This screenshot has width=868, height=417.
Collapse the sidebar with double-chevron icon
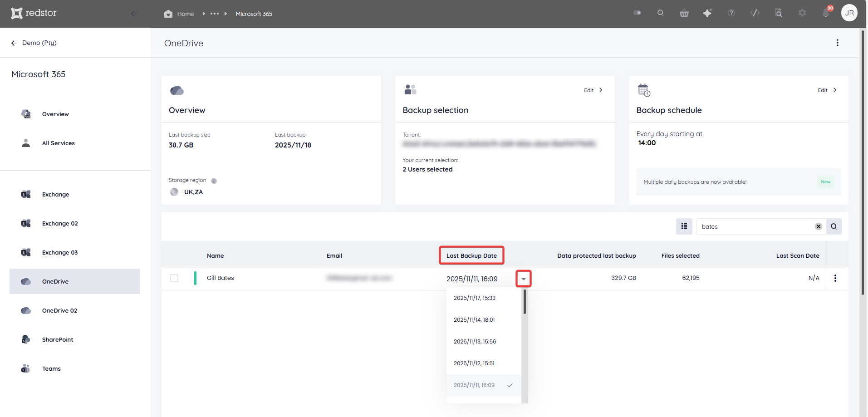pos(134,14)
